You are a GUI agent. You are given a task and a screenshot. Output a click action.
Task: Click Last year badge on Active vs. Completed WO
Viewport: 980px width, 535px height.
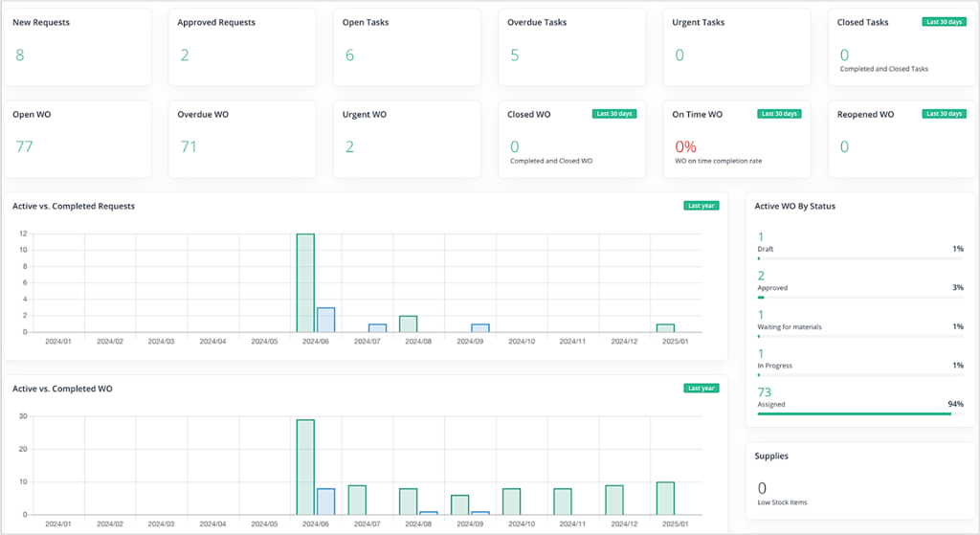pyautogui.click(x=701, y=388)
